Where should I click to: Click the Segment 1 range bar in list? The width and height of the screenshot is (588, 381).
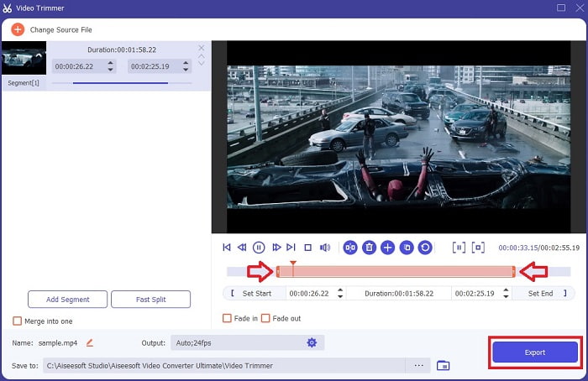[x=121, y=83]
